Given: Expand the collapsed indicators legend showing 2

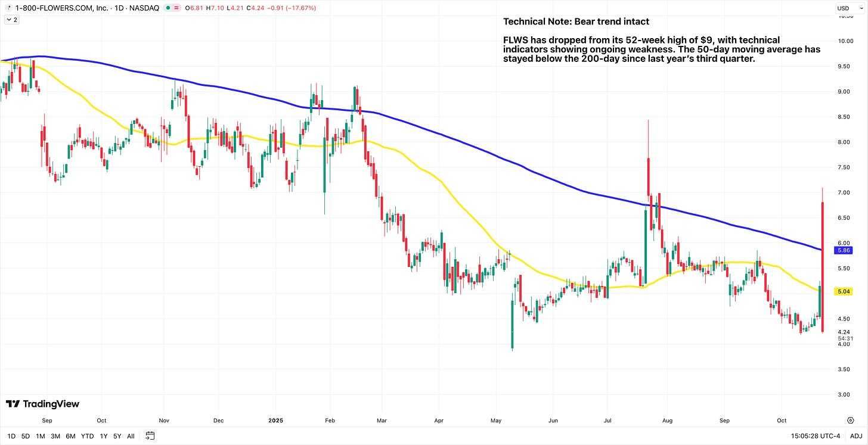Looking at the screenshot, I should point(11,20).
